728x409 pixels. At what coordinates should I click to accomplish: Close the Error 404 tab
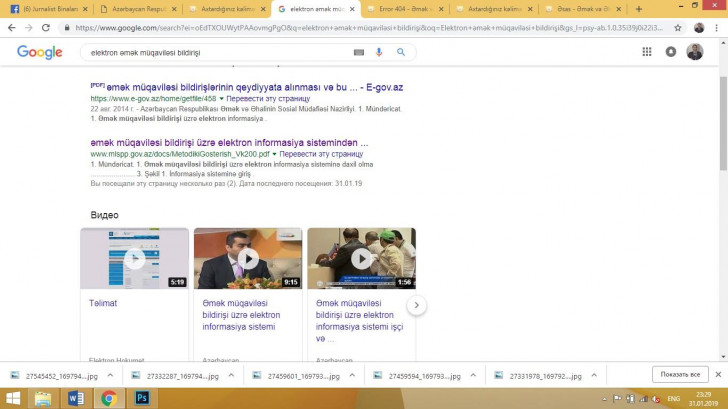(441, 9)
